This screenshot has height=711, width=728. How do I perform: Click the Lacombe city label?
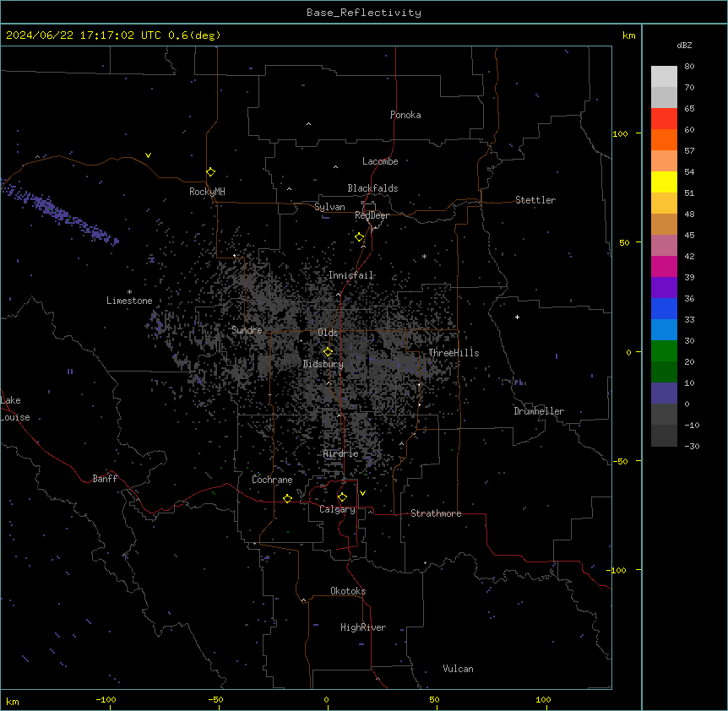380,161
